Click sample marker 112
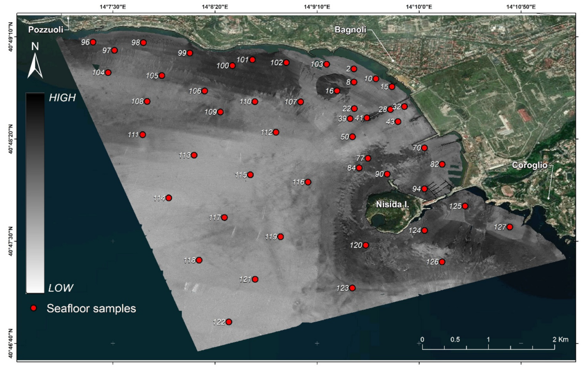This screenshot has width=588, height=369. tap(276, 132)
